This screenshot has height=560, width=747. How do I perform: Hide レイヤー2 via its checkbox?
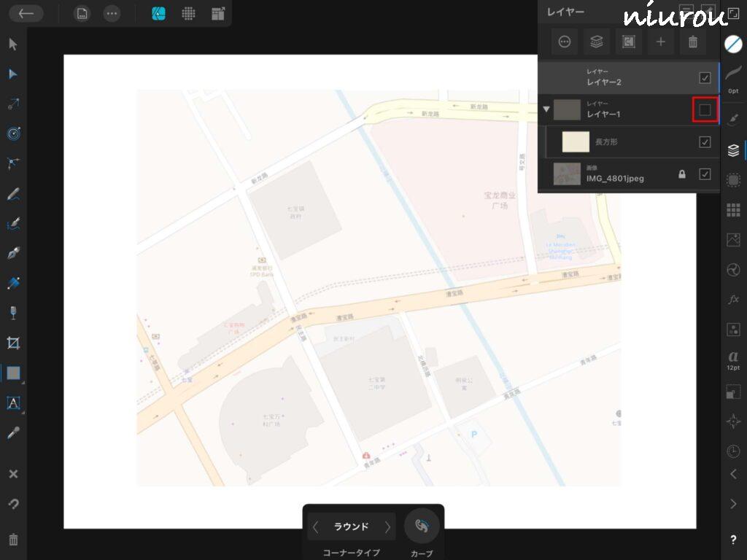705,78
